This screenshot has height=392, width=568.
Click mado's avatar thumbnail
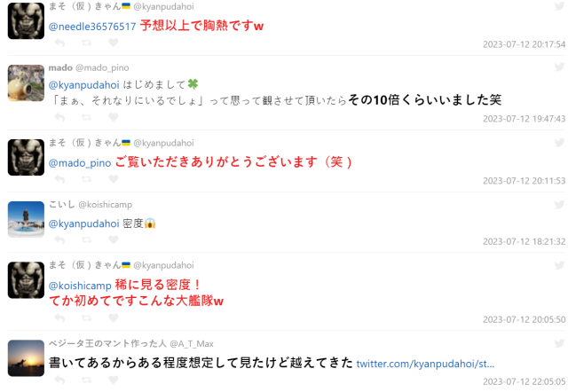(26, 82)
